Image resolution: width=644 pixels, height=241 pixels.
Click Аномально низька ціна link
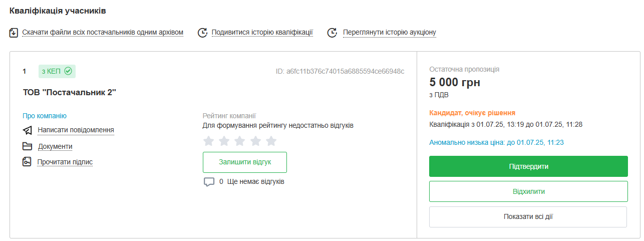coord(496,142)
